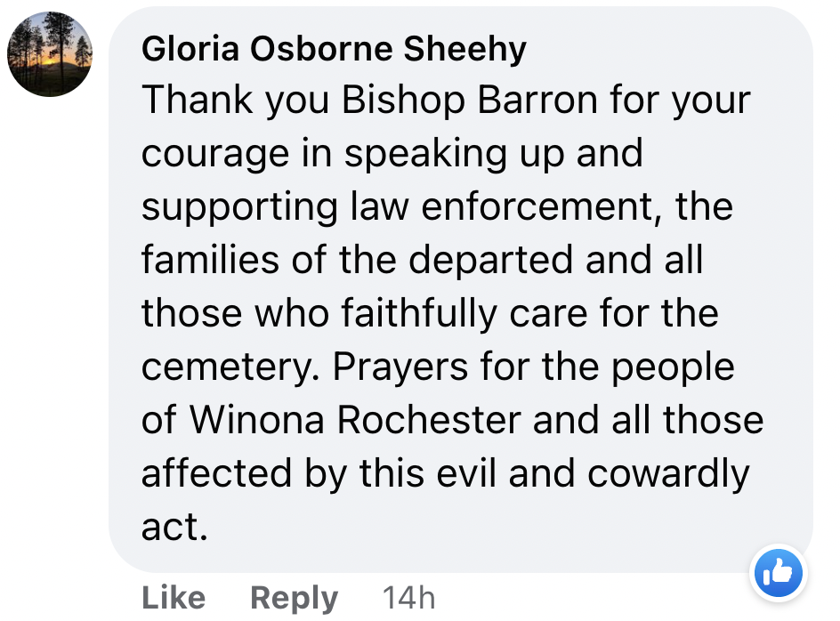Image resolution: width=840 pixels, height=621 pixels.
Task: Like Gloria's comment
Action: (174, 598)
